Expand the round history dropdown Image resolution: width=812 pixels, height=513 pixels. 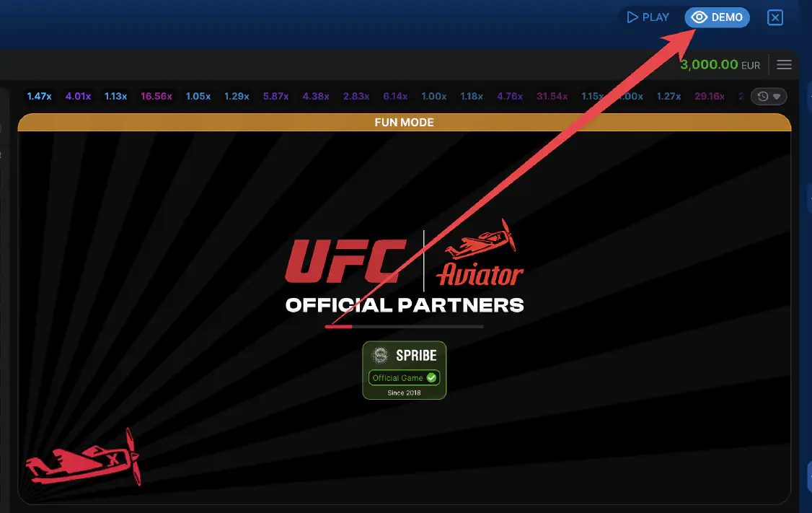(x=769, y=97)
